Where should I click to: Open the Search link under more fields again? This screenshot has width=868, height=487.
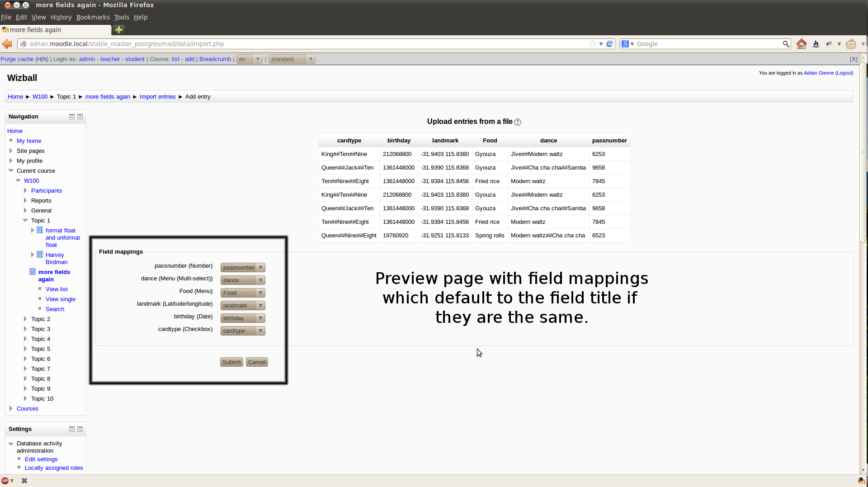pyautogui.click(x=55, y=309)
